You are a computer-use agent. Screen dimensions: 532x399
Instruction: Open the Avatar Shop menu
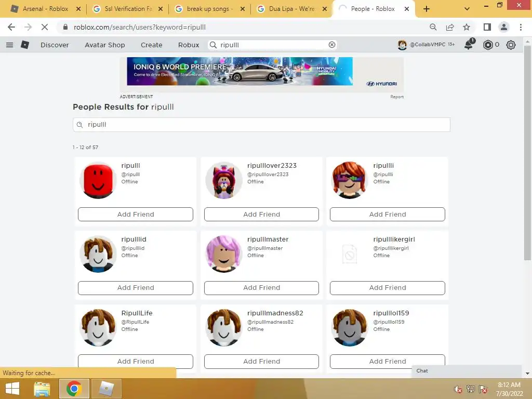[105, 45]
